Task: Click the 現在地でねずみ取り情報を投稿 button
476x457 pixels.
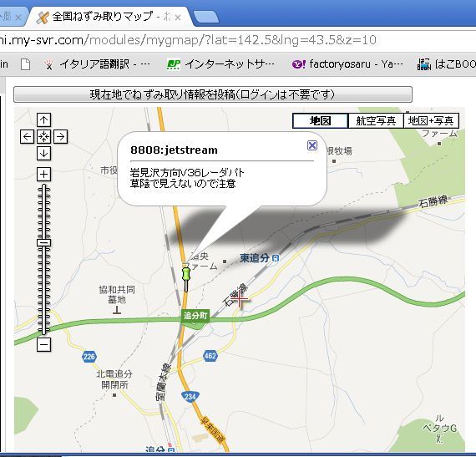Action: click(x=213, y=94)
